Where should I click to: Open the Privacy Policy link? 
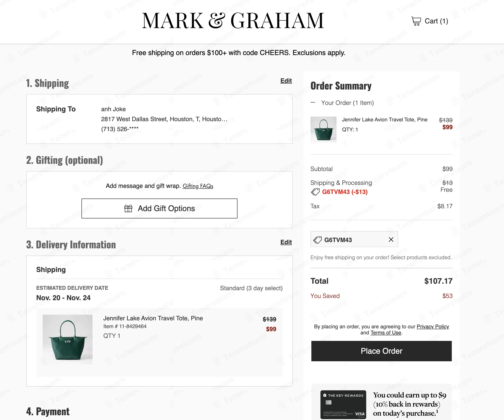(432, 326)
